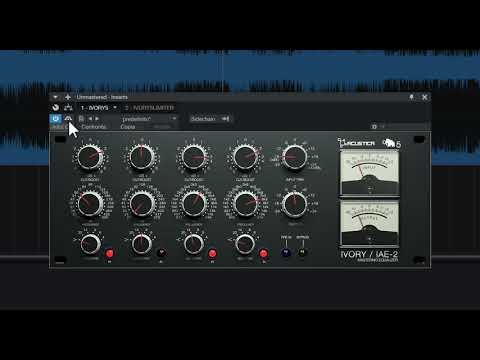Click the band 2 FREQUENCY knob
The height and width of the screenshot is (360, 480).
tap(141, 203)
